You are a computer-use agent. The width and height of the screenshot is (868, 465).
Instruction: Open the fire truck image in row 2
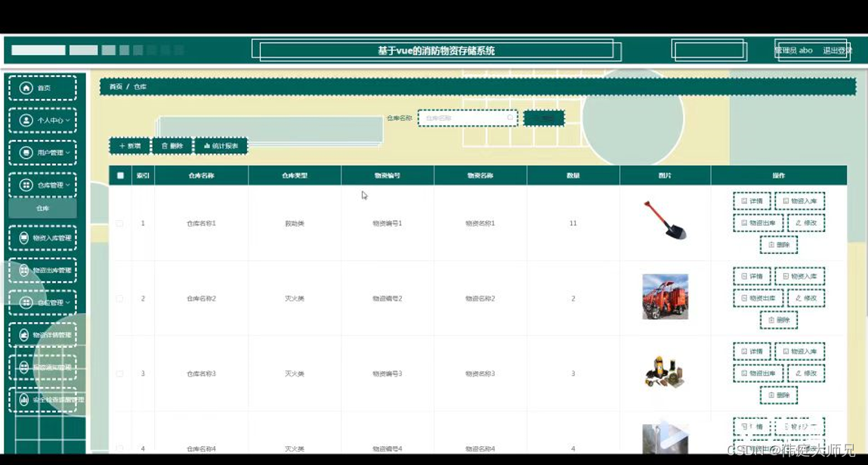[665, 296]
